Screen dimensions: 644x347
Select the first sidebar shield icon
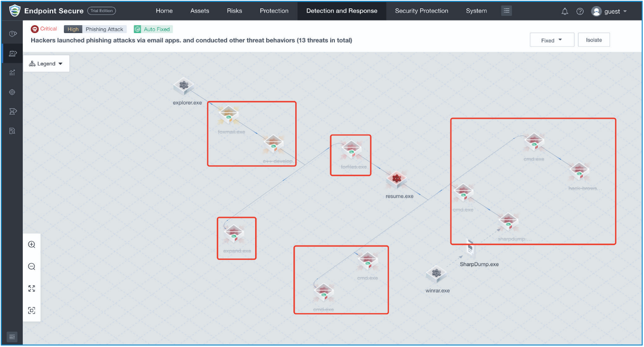click(x=13, y=34)
